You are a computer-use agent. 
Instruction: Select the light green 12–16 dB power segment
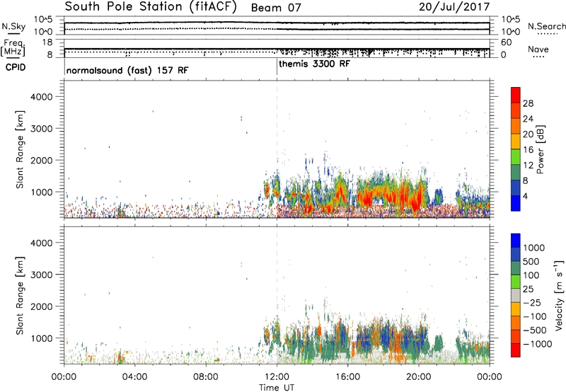[516, 156]
